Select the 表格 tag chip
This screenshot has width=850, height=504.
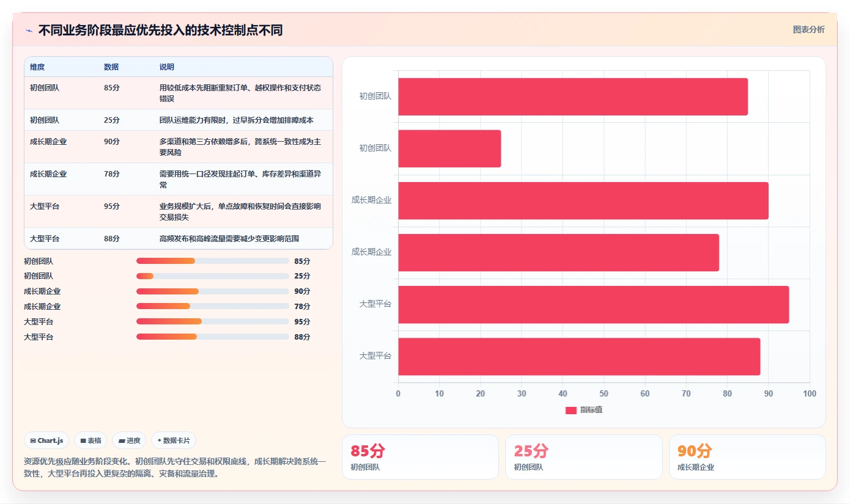(91, 440)
